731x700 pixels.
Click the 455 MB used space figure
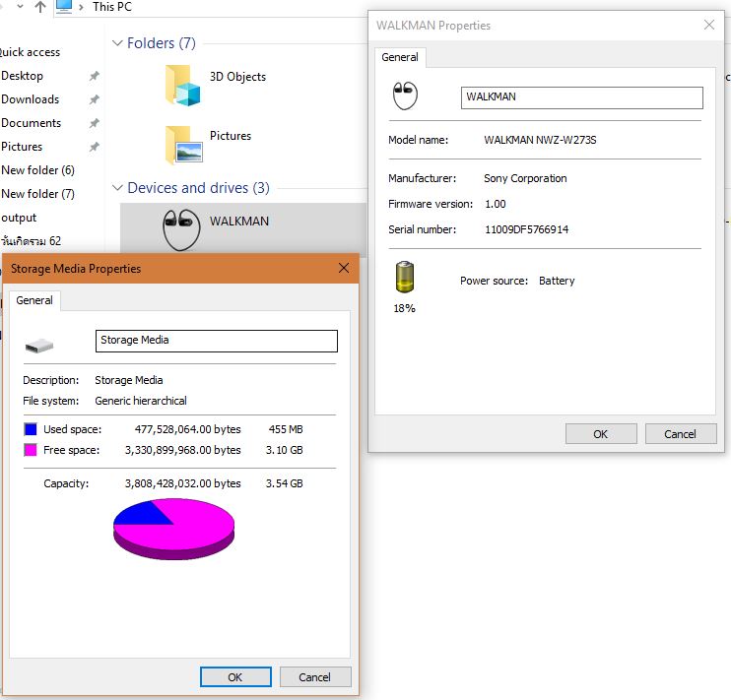coord(286,429)
